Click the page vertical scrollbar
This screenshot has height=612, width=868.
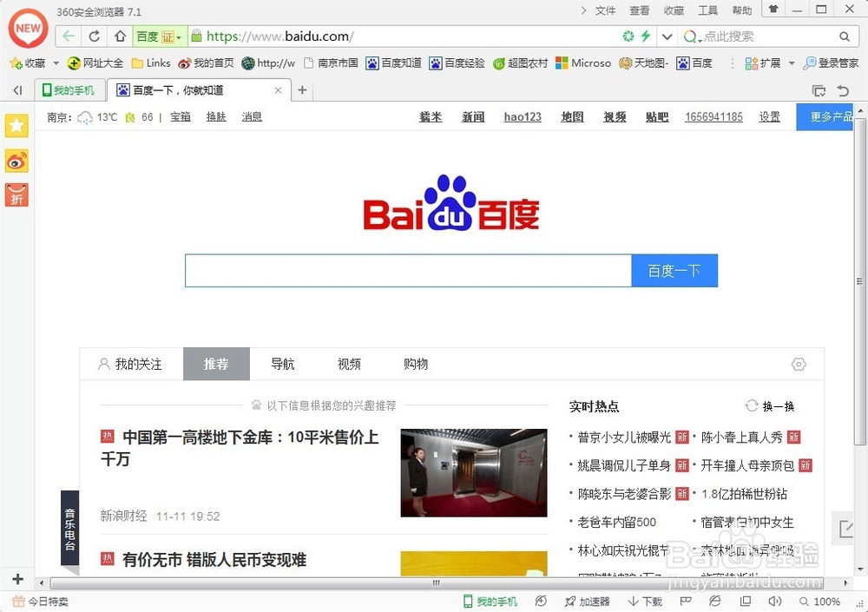point(859,282)
